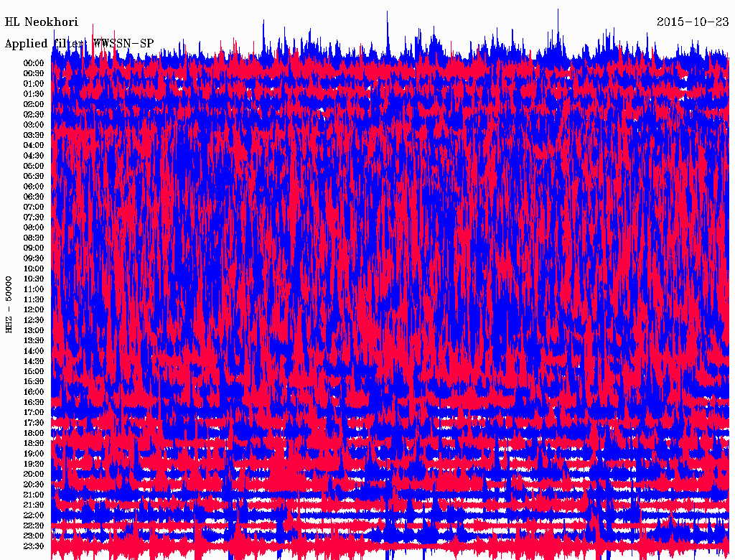735x560 pixels.
Task: Click the '19:30' time label
Action: [x=34, y=464]
